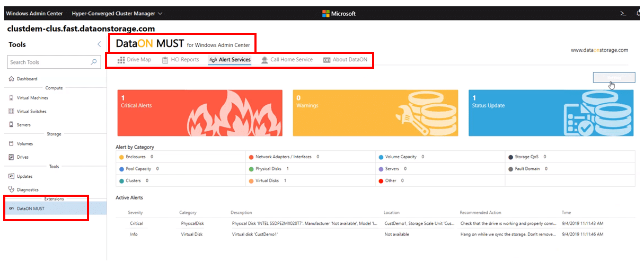Sort alerts by Recommended Action column

point(481,213)
